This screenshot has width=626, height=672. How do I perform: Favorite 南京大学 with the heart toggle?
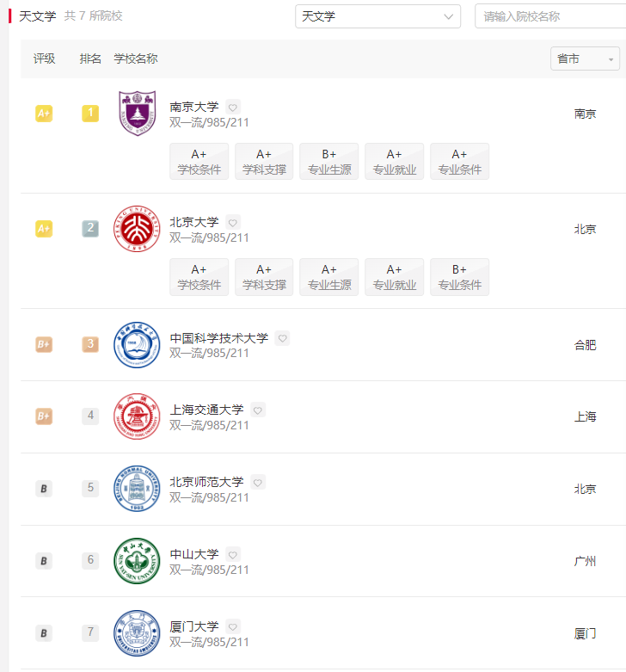pyautogui.click(x=233, y=108)
